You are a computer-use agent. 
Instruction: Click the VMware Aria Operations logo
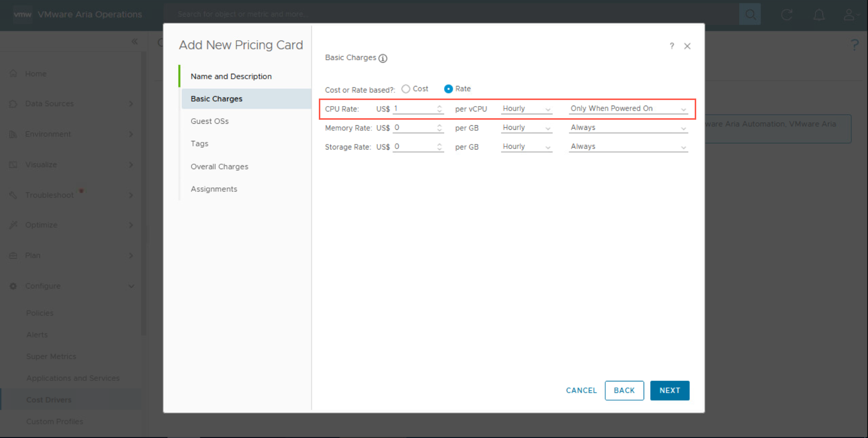[23, 15]
